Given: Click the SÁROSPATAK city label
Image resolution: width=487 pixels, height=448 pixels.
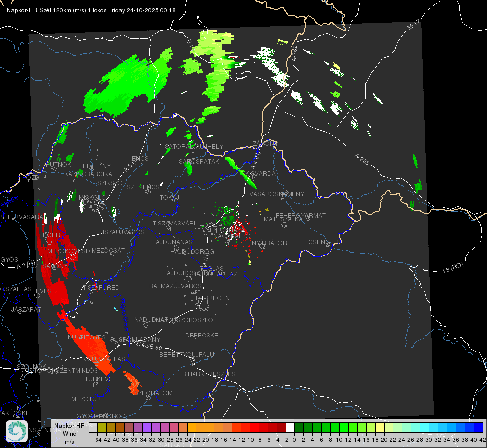Looking at the screenshot, I should click(199, 161).
